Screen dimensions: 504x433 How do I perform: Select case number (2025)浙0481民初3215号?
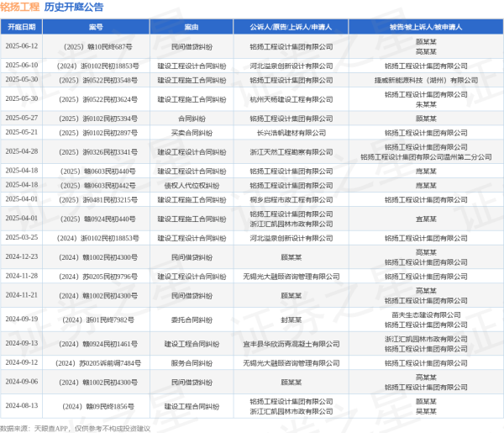98,200
